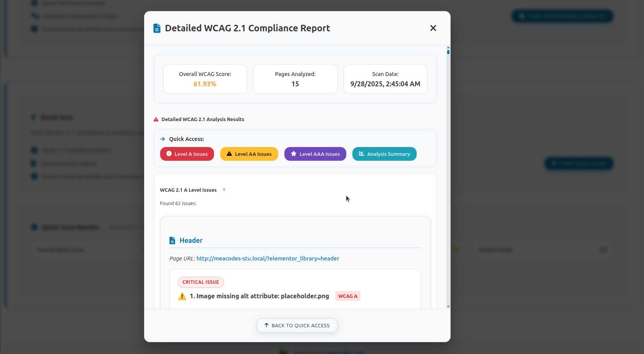Image resolution: width=644 pixels, height=354 pixels.
Task: Click the Pages Analyzed card
Action: (295, 79)
